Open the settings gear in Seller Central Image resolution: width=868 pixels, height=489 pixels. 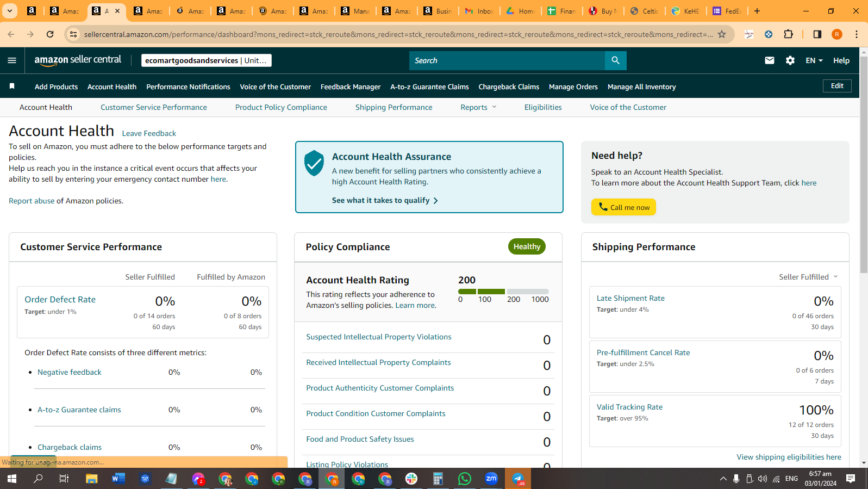790,60
